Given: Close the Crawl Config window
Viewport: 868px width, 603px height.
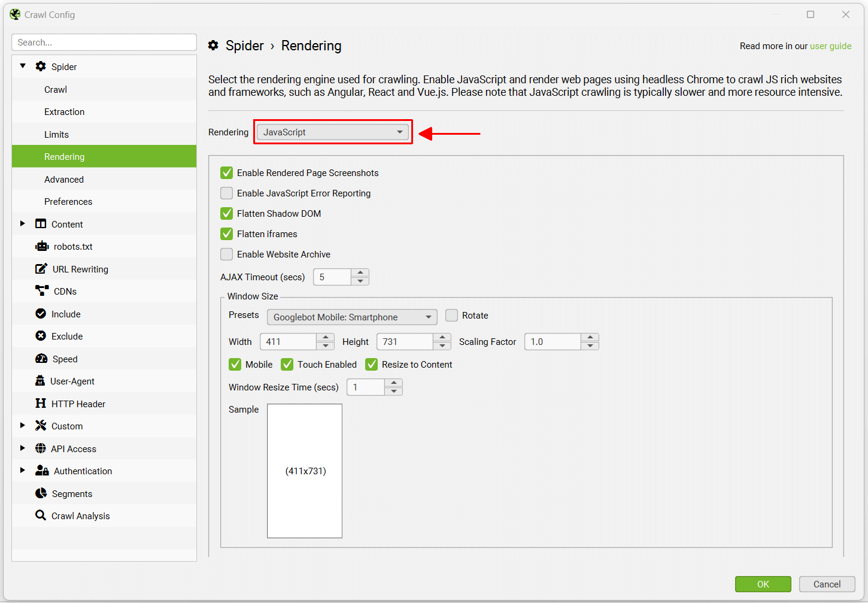Looking at the screenshot, I should click(846, 14).
